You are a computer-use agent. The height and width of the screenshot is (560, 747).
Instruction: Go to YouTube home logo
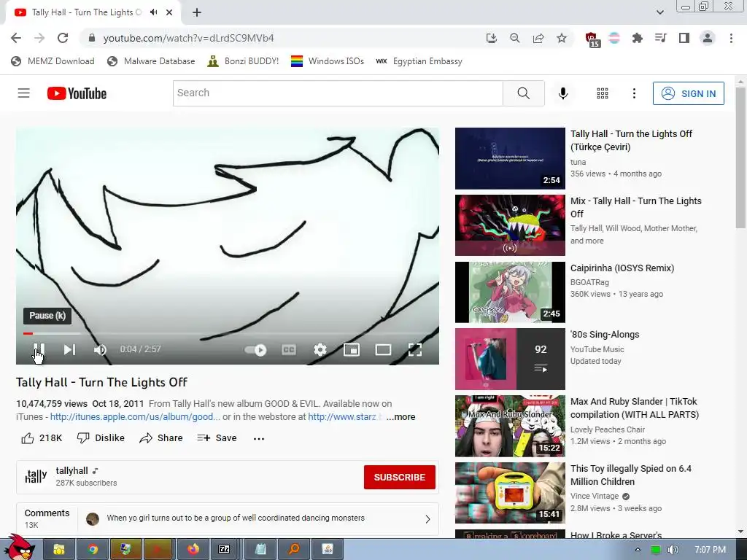tap(77, 93)
